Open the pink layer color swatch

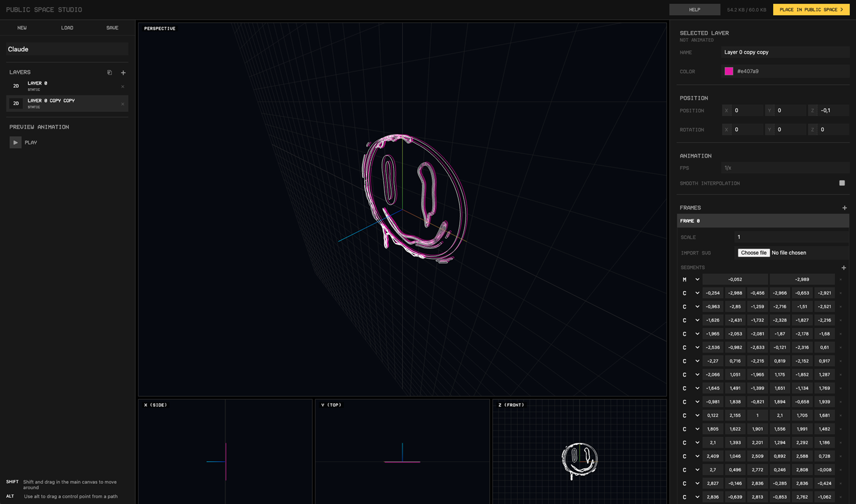729,71
